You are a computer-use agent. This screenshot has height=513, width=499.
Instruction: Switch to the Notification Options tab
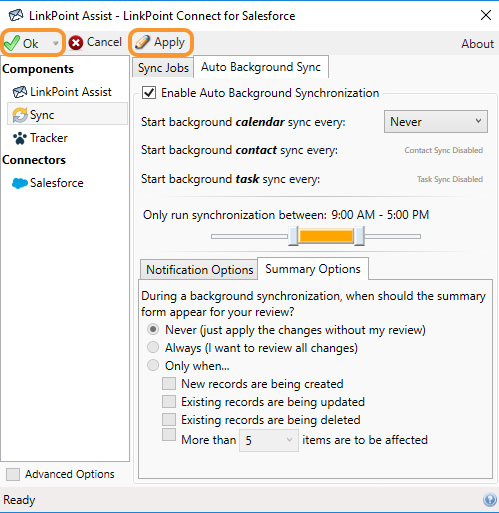click(199, 269)
